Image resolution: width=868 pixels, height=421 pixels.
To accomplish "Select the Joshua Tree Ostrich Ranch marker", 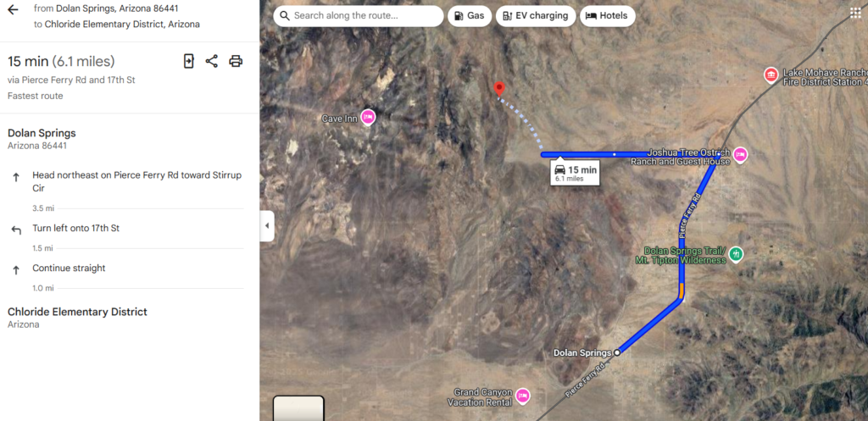I will (740, 155).
